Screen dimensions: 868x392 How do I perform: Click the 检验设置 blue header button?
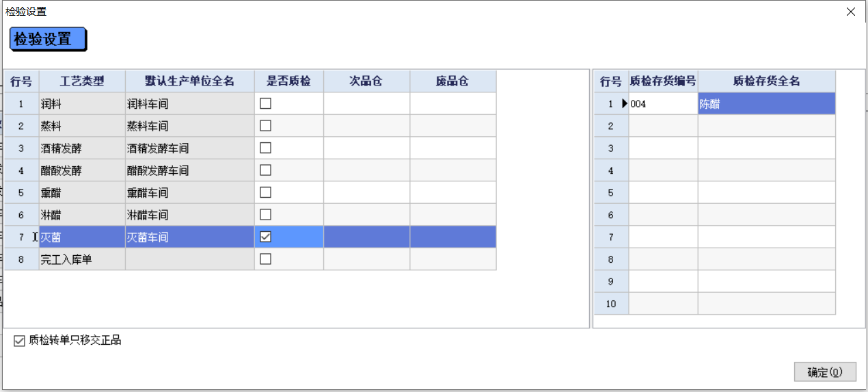point(47,39)
